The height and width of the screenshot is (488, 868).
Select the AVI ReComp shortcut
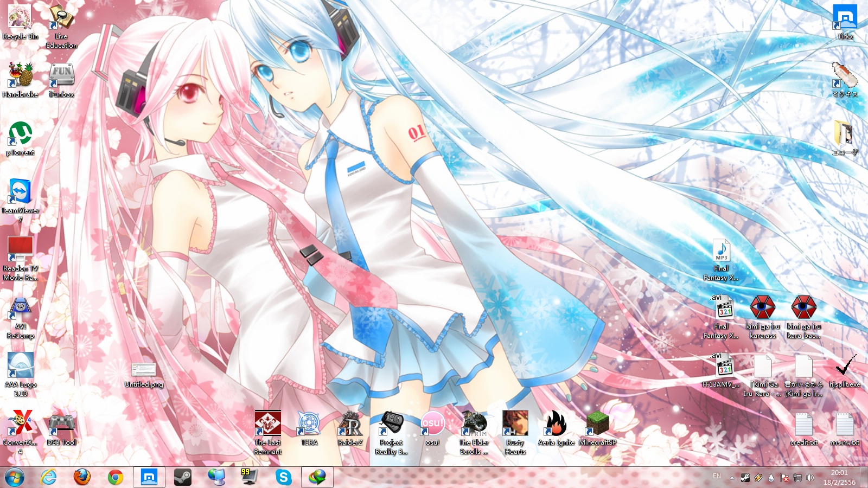20,317
